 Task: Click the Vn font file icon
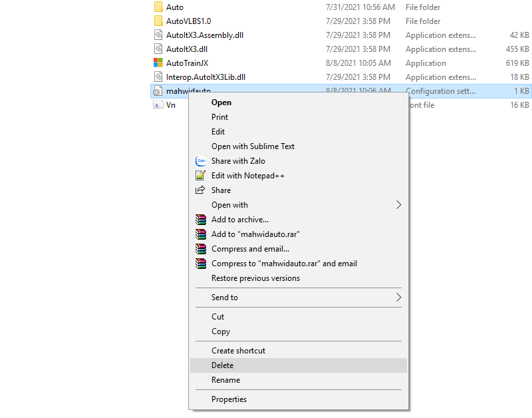click(x=158, y=105)
